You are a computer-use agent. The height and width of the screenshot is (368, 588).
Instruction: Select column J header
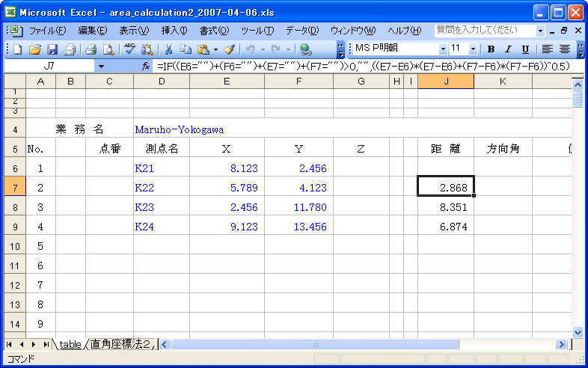pos(446,81)
